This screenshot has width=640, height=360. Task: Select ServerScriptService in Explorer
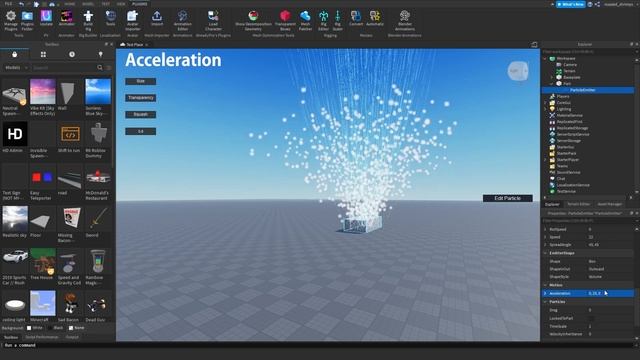[573, 134]
